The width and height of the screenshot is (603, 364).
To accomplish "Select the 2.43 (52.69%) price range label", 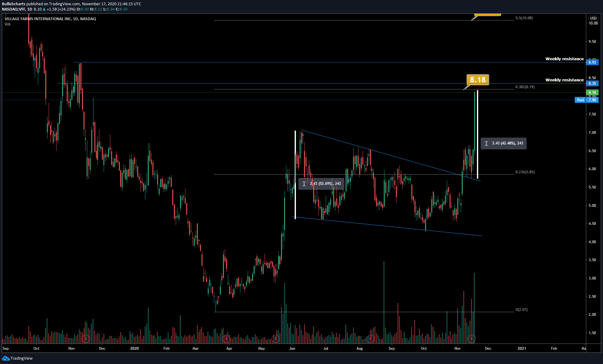I will pyautogui.click(x=321, y=184).
